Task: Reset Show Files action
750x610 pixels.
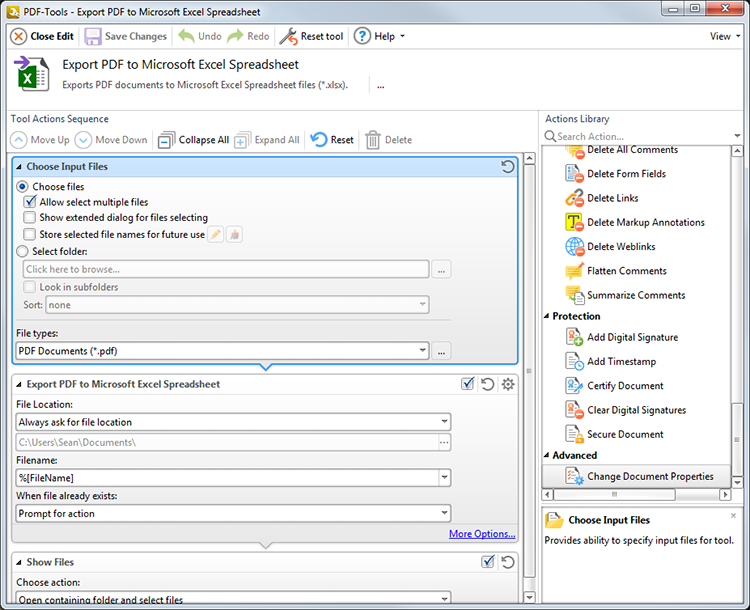Action: coord(507,562)
